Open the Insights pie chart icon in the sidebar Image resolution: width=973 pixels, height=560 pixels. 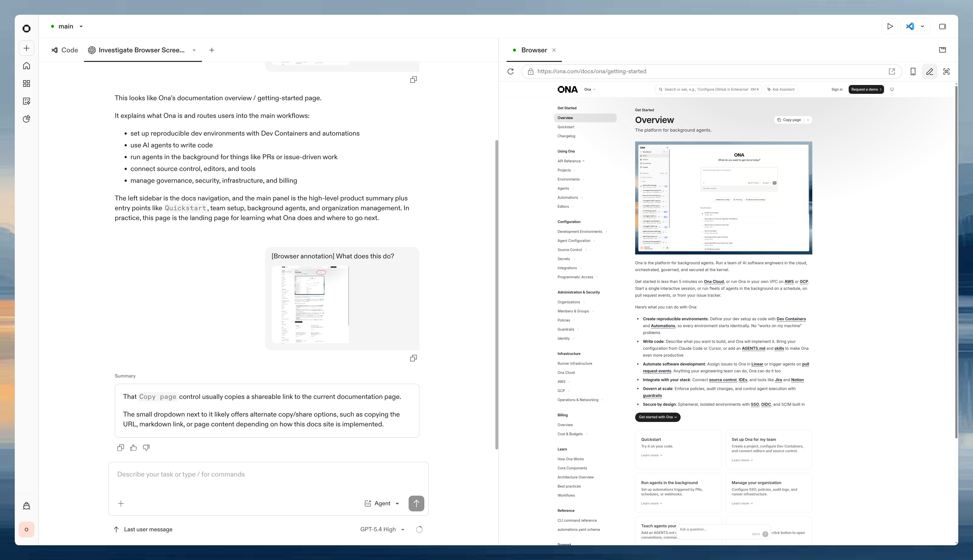[27, 119]
